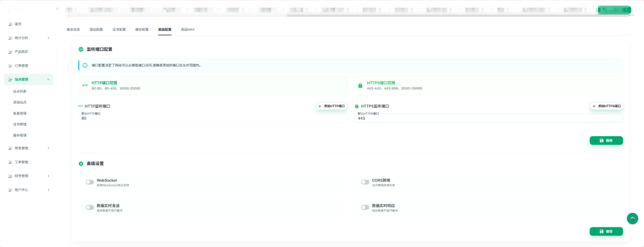Image resolution: width=644 pixels, height=247 pixels.
Task: Expand the 账户中心 chevron
Action: pos(48,190)
